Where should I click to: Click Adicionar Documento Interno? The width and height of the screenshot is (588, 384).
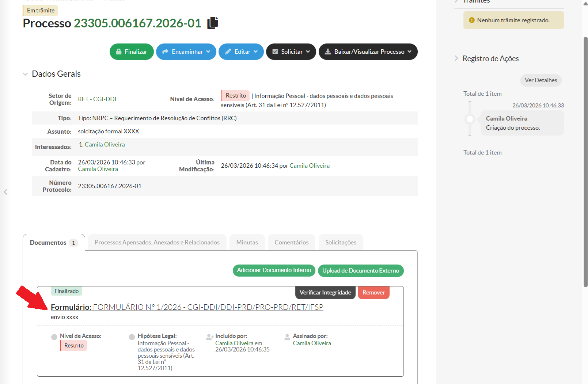274,270
